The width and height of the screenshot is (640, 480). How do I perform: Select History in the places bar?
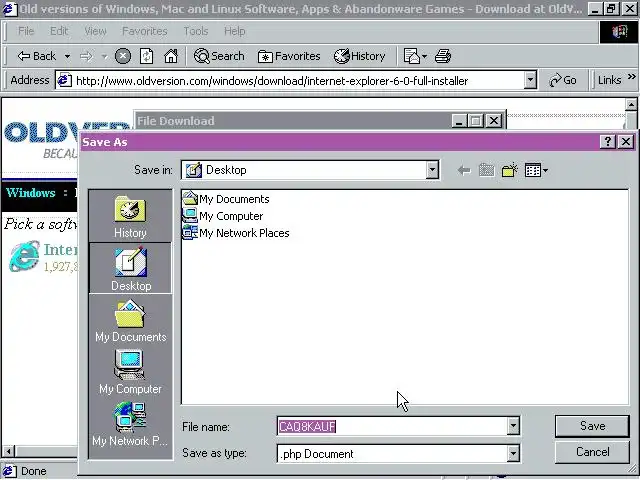[x=130, y=217]
